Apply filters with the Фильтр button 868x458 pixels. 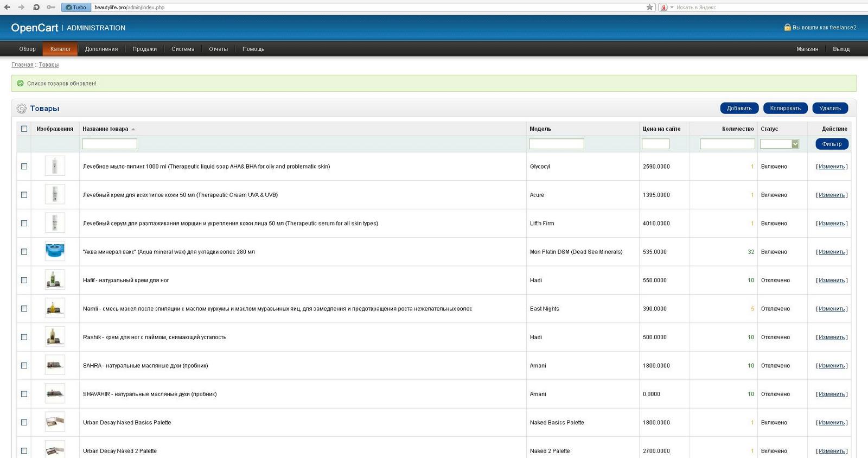pyautogui.click(x=832, y=144)
